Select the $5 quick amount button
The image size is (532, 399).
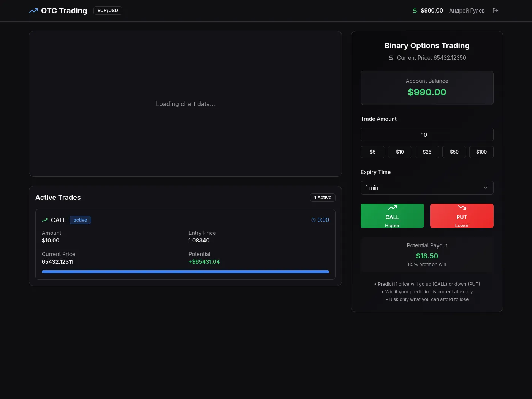(x=373, y=152)
